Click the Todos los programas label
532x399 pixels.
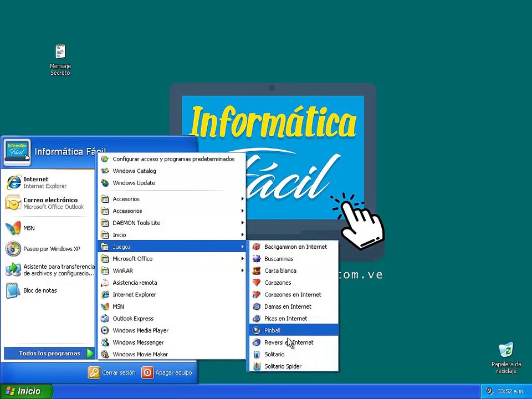point(49,353)
